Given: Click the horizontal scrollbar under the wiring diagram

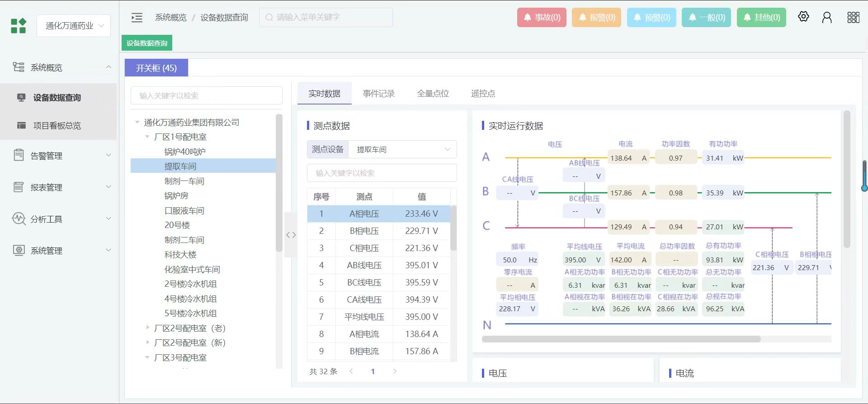Looking at the screenshot, I should [621, 339].
